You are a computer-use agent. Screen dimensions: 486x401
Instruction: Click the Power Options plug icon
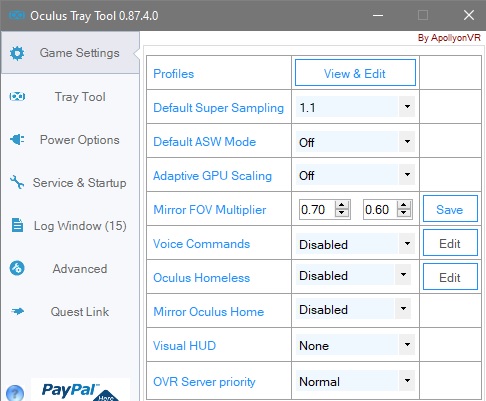(17, 139)
